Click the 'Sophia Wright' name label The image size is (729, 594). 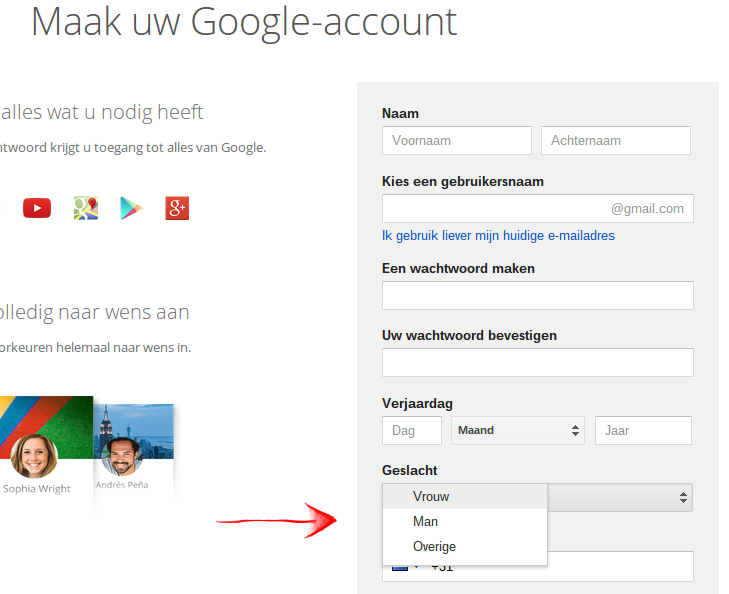coord(37,488)
